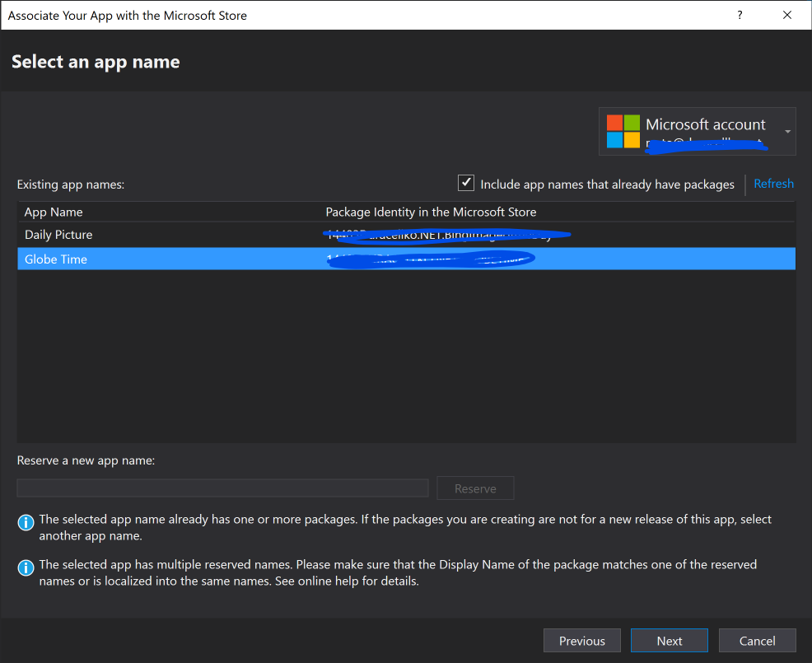Viewport: 812px width, 663px height.
Task: Click the App Name column header
Action: click(54, 212)
